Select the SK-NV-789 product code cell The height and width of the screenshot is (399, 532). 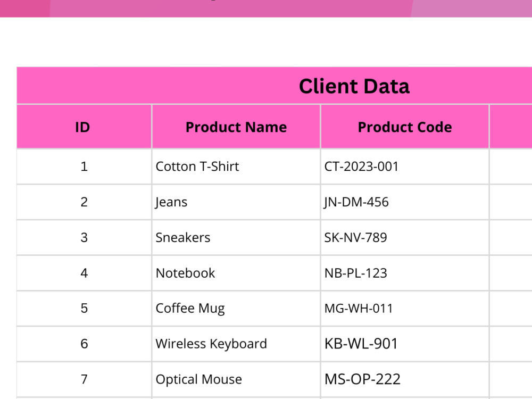click(405, 237)
